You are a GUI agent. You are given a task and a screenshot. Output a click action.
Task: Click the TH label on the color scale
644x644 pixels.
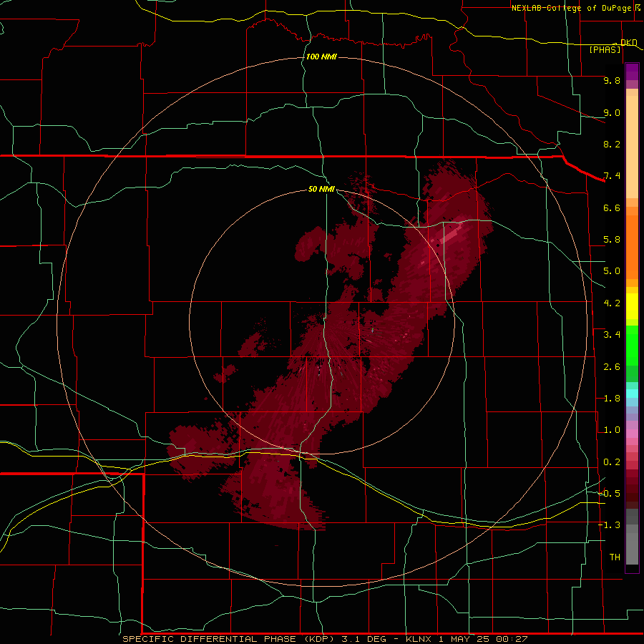615,557
